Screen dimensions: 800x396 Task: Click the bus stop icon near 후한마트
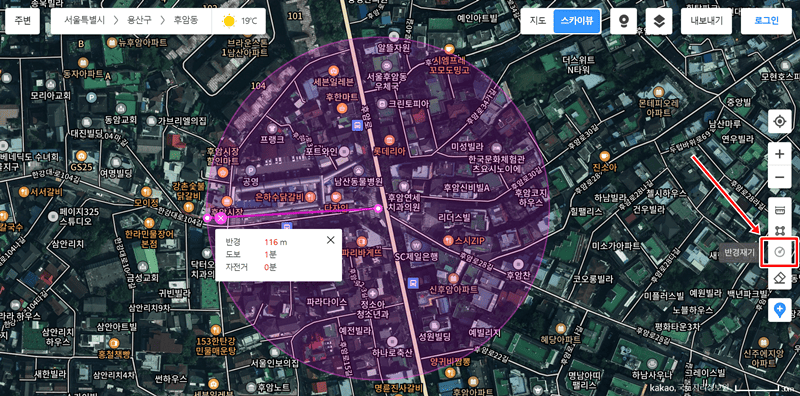click(358, 125)
